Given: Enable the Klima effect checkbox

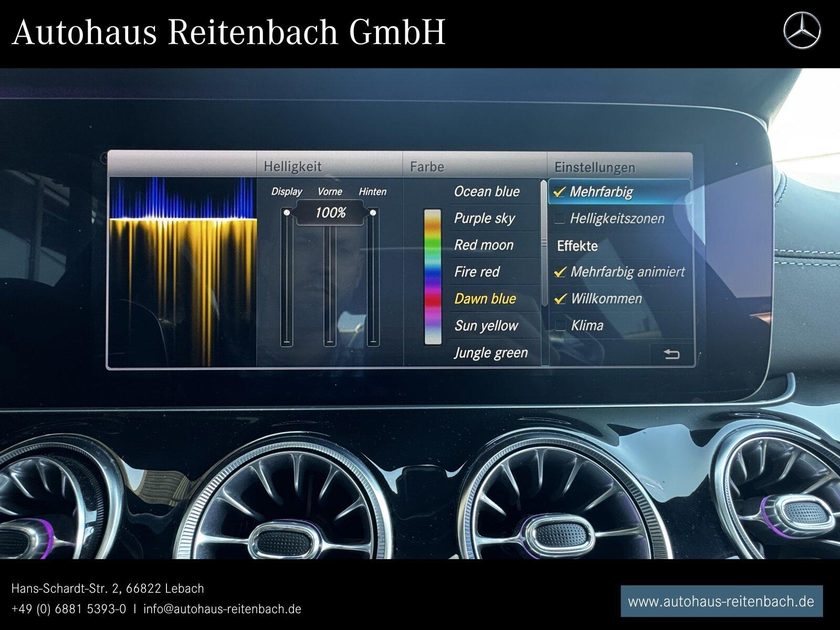Looking at the screenshot, I should [x=561, y=325].
